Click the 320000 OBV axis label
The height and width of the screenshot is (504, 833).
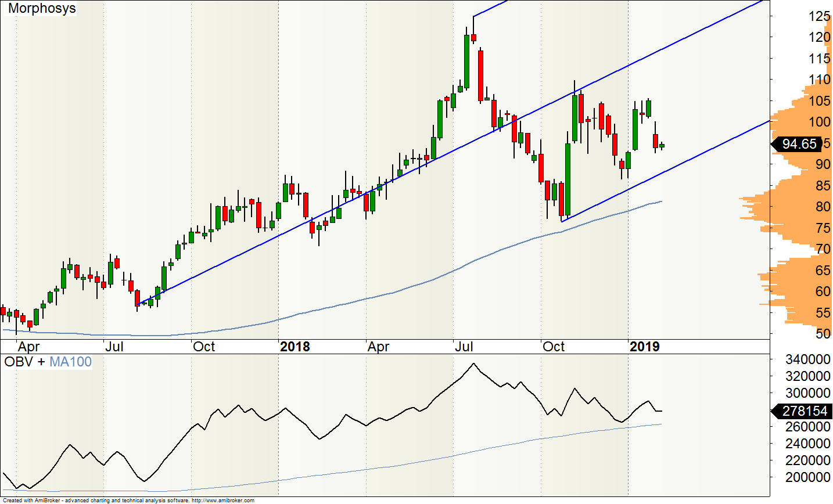tap(807, 376)
